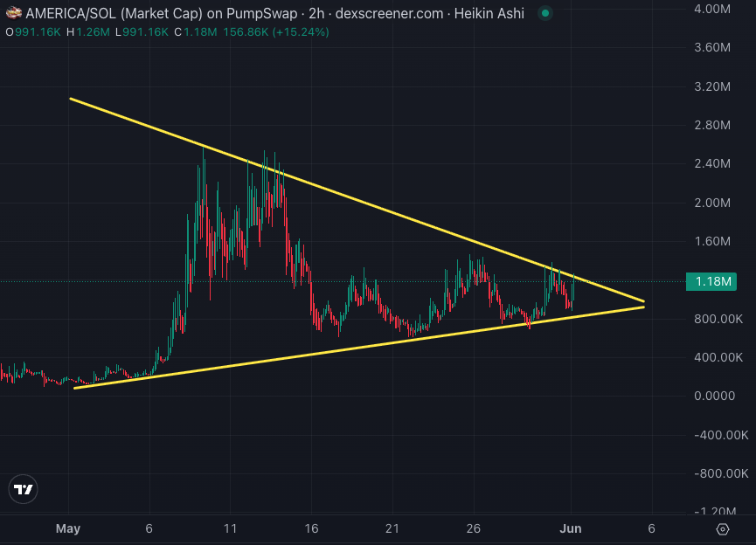Image resolution: width=756 pixels, height=545 pixels.
Task: Click the change value 156.86K (+15.24%)
Action: [276, 32]
